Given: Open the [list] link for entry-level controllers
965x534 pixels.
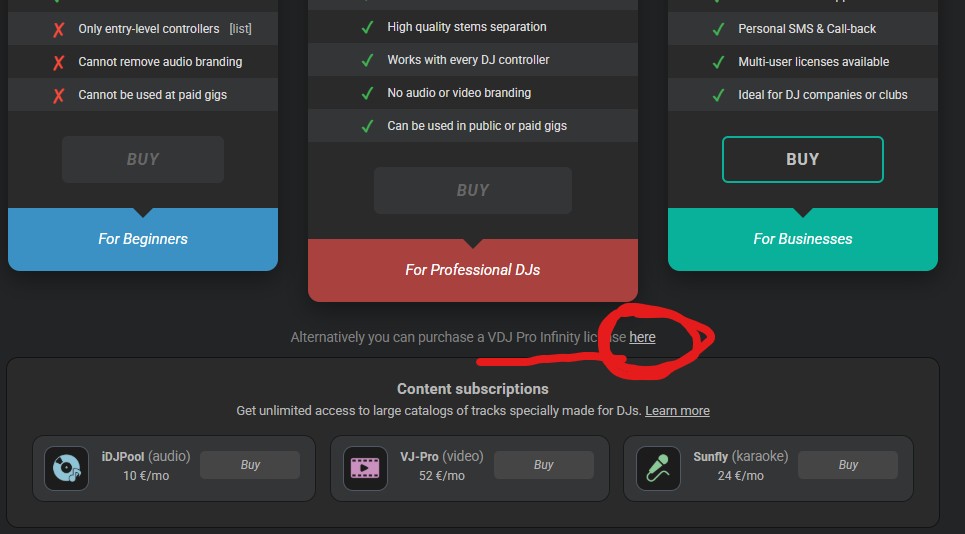Looking at the screenshot, I should [x=240, y=29].
